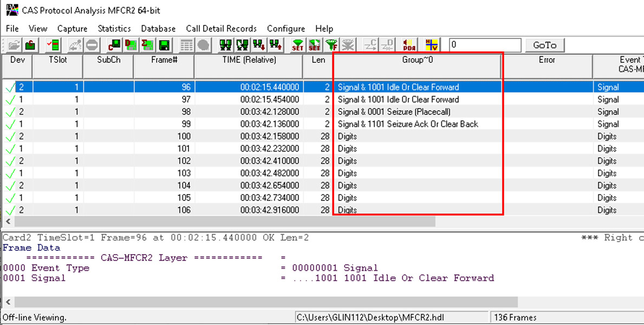Click the Dev column header
Screen dimensions: 644x325
click(x=17, y=66)
